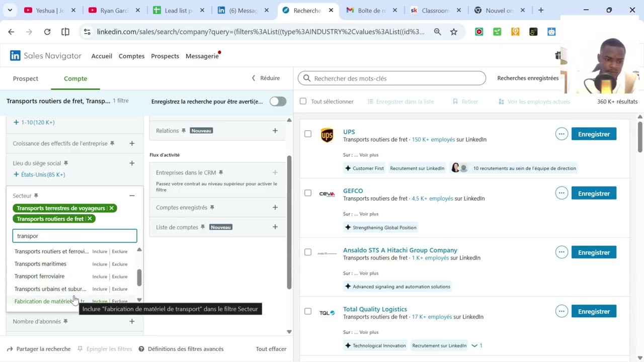Open the more options menu for UPS
Image resolution: width=644 pixels, height=362 pixels.
[561, 134]
